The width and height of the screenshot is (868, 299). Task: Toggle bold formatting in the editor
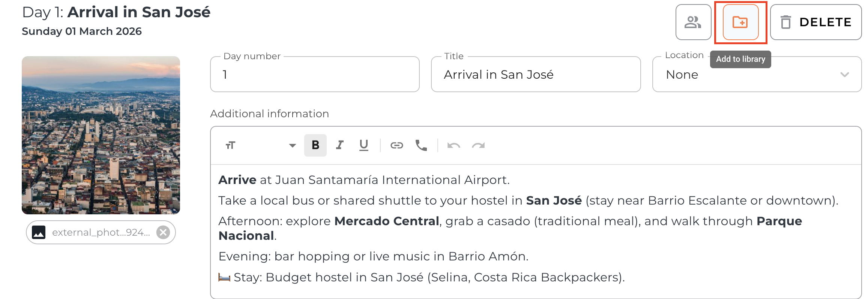click(315, 145)
